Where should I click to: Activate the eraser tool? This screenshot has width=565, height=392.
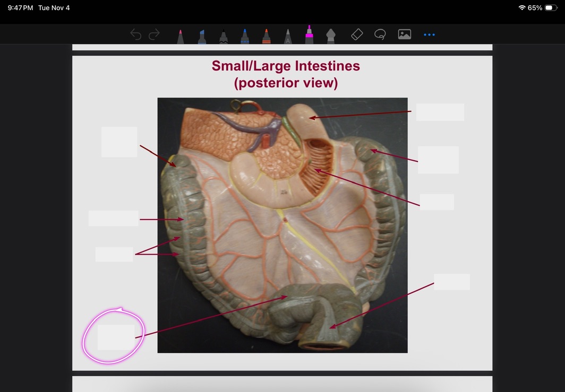pos(357,34)
